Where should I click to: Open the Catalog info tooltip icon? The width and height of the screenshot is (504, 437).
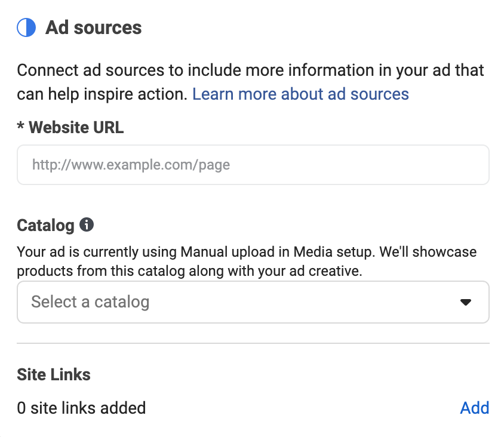click(x=87, y=224)
